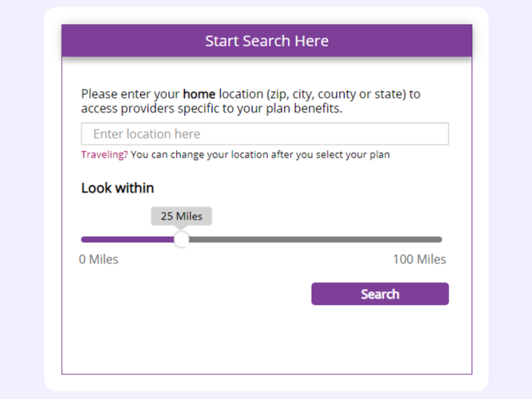Viewport: 532px width, 399px height.
Task: Click the Search button
Action: click(380, 294)
